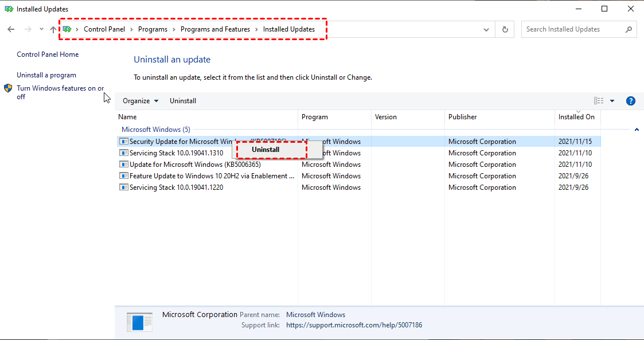Open Turn Windows features on or off
Viewport: 644px width, 340px height.
tap(60, 92)
